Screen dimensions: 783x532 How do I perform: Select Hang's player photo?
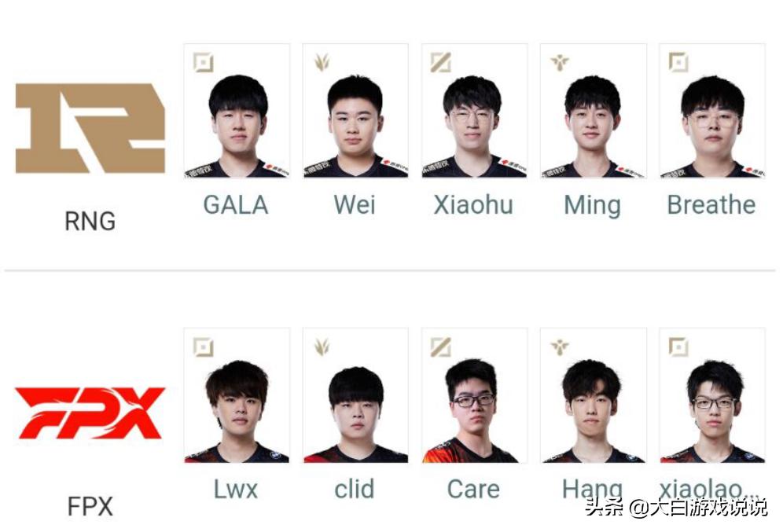coord(594,395)
